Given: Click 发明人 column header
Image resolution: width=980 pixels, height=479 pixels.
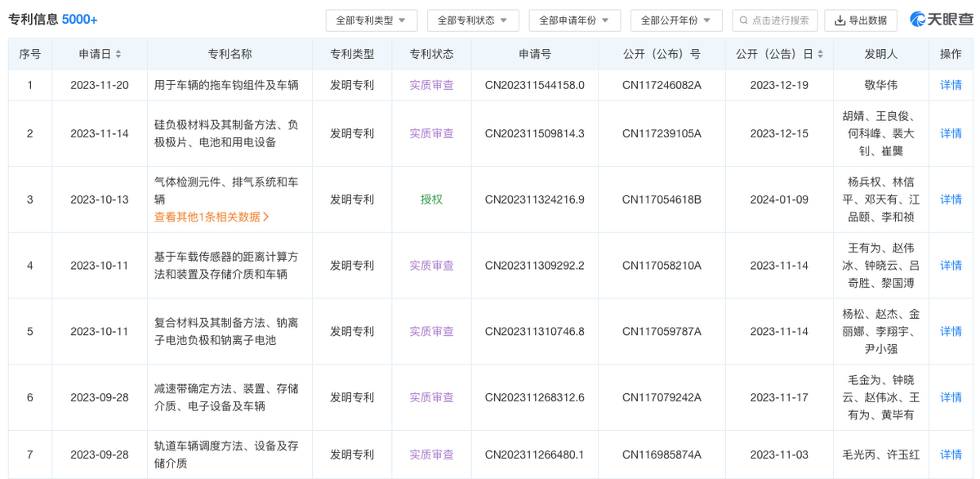Looking at the screenshot, I should (x=881, y=54).
